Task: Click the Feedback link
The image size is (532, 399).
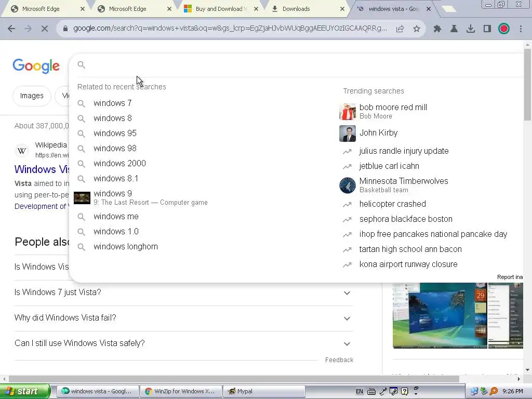Action: [x=339, y=360]
